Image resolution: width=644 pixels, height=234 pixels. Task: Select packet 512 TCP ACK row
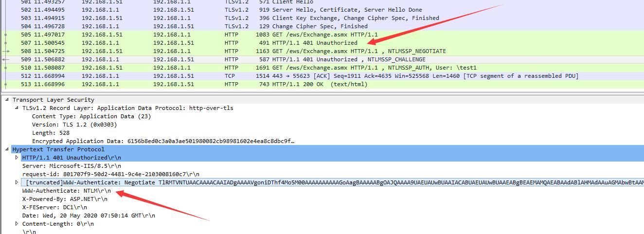(322, 76)
